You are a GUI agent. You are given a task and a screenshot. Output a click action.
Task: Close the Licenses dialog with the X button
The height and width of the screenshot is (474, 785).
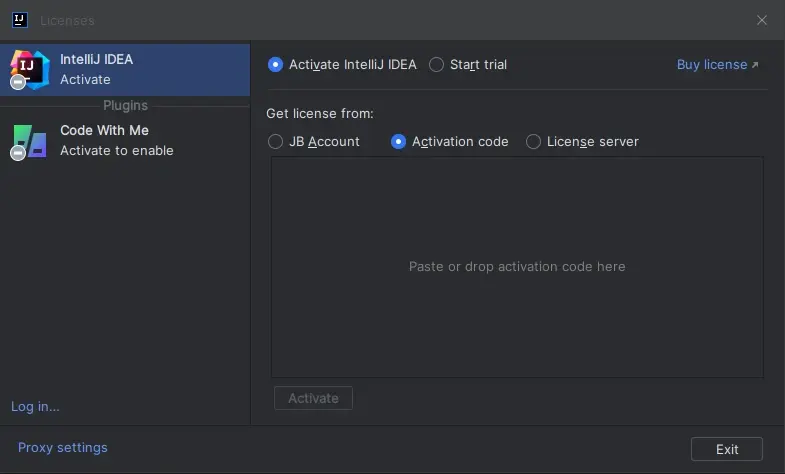762,20
